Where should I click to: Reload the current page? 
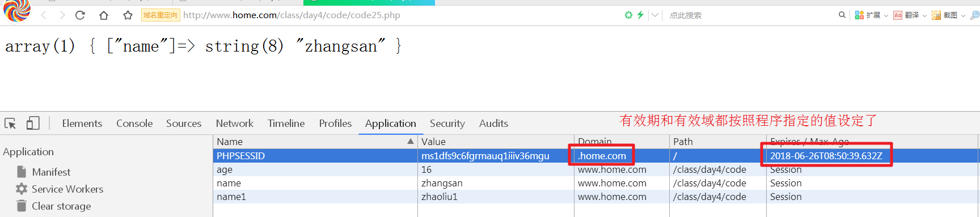point(80,15)
